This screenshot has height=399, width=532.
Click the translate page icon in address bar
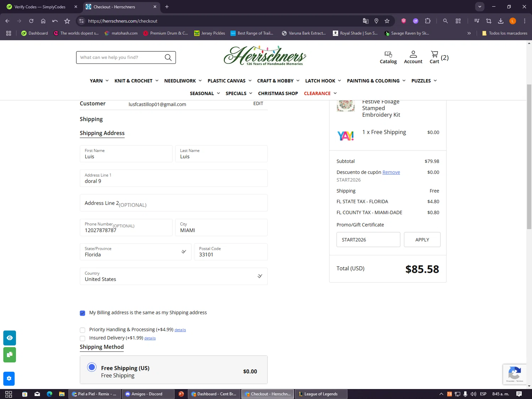[x=366, y=21]
